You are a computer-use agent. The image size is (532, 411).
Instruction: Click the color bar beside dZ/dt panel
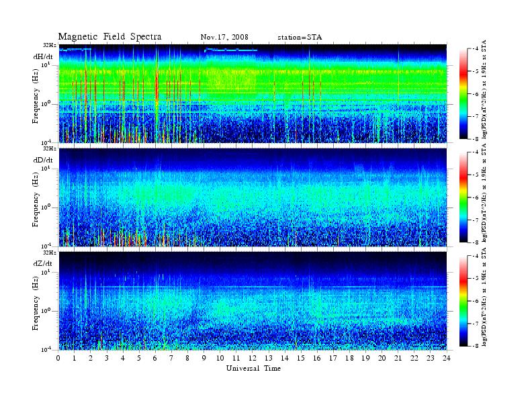click(463, 301)
